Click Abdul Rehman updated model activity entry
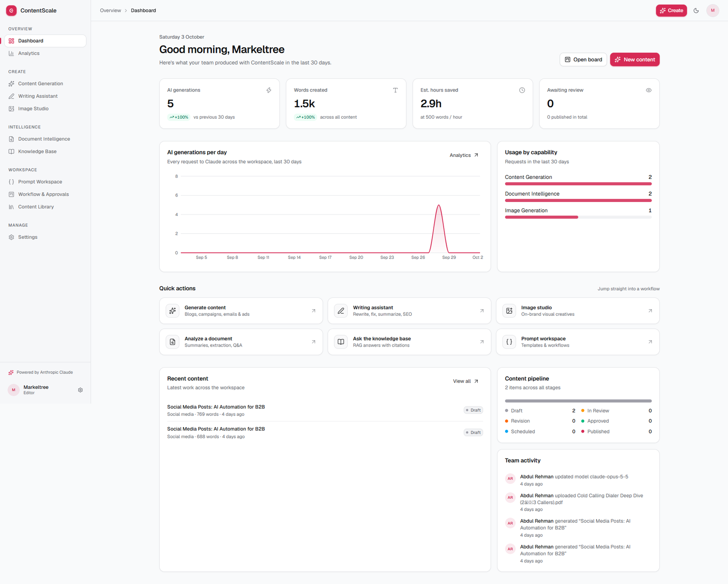Viewport: 728px width, 584px height. (578, 480)
